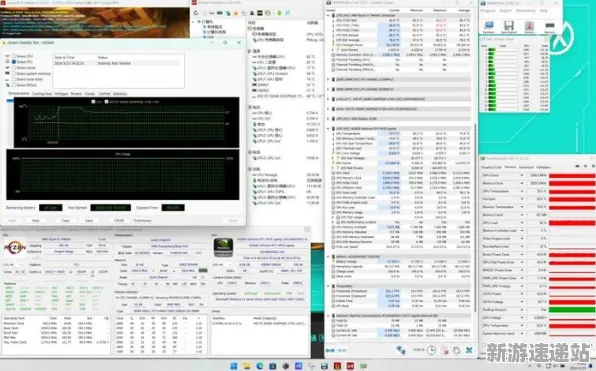Switch to the Voltages tab
Image resolution: width=596 pixels, height=371 pixels.
tap(61, 94)
